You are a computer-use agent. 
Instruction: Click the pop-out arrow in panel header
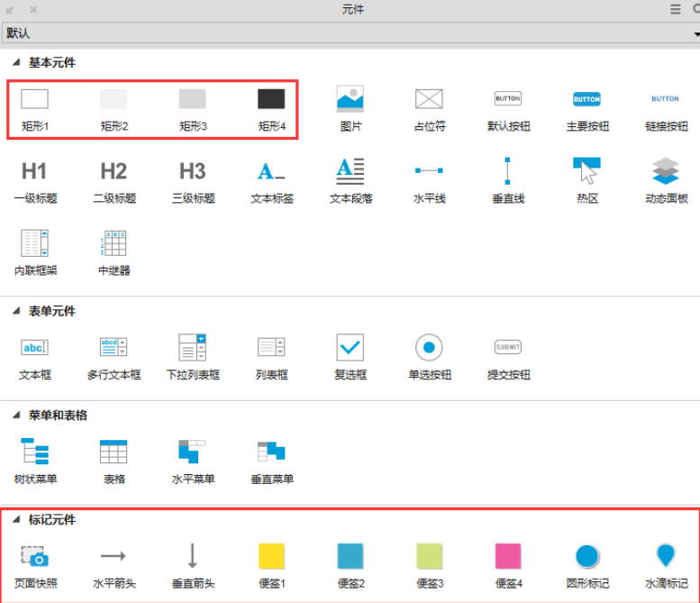pos(10,9)
